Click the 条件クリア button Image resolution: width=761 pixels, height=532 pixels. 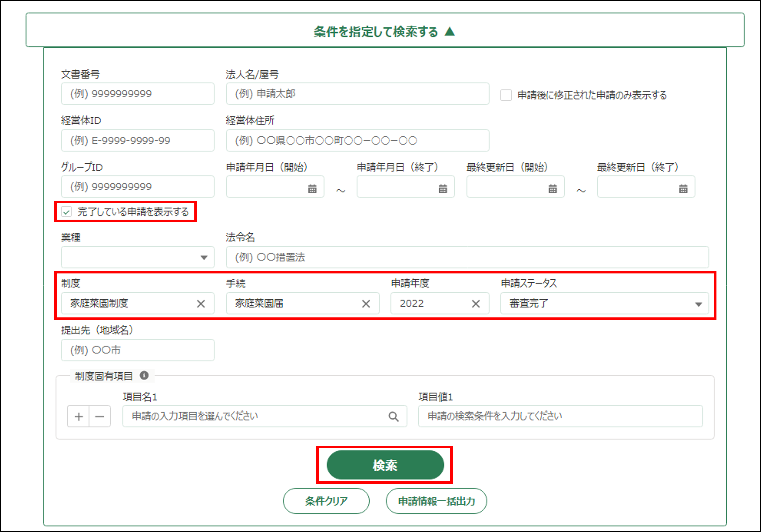[x=326, y=501]
